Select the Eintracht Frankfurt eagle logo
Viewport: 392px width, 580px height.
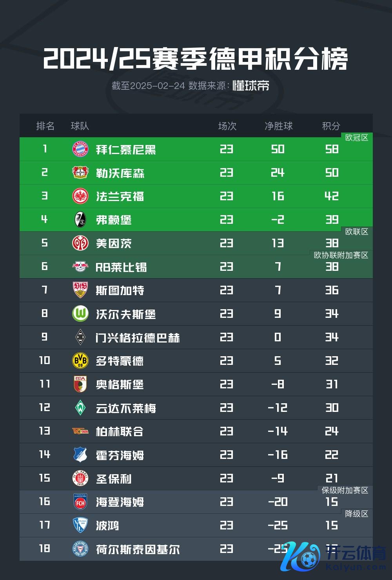click(x=80, y=196)
